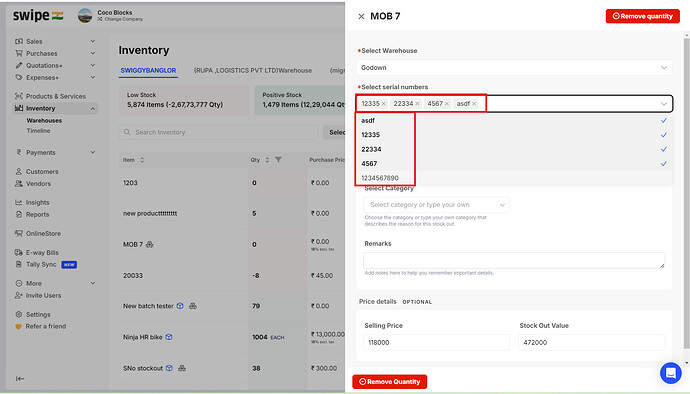Open the chat support bubble icon
This screenshot has height=394, width=690.
tap(671, 373)
